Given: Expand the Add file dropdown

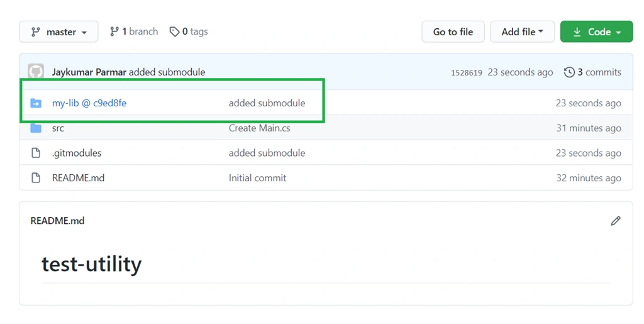Looking at the screenshot, I should [523, 31].
